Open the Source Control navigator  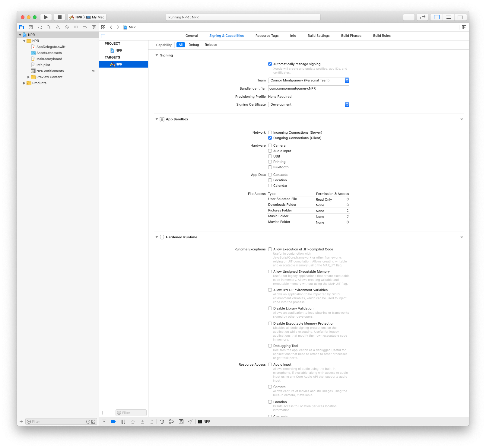click(30, 27)
